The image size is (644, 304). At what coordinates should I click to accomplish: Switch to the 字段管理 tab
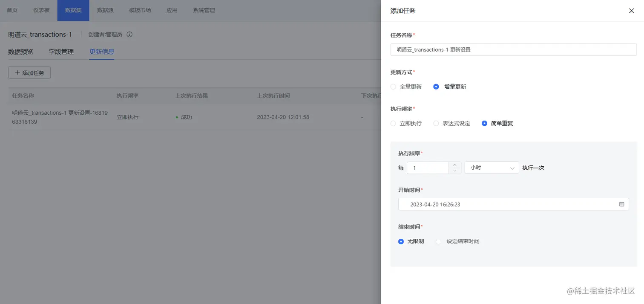(x=61, y=52)
